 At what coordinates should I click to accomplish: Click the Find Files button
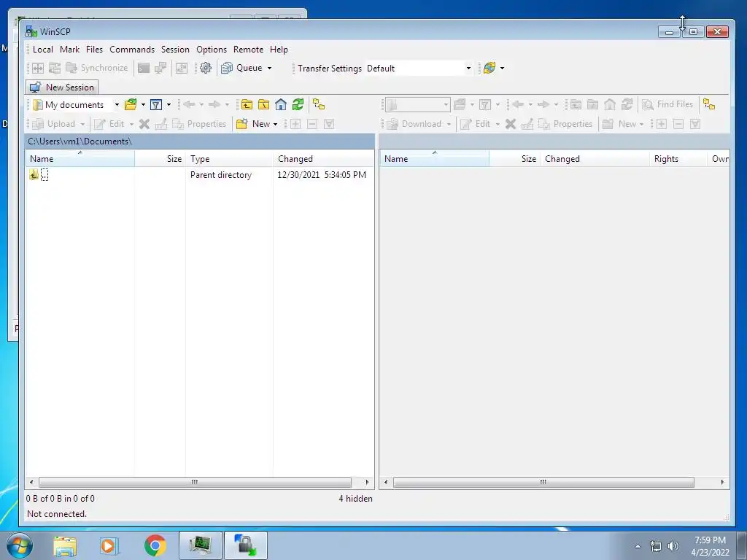coord(667,105)
